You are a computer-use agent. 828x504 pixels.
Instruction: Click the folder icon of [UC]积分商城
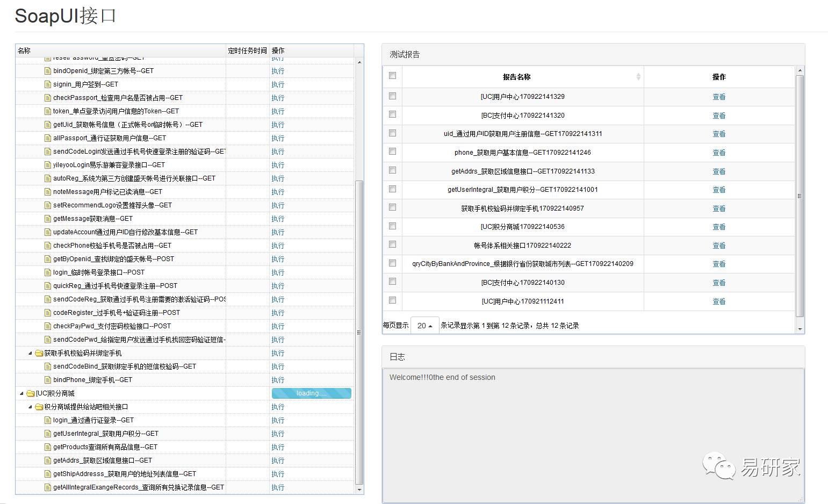tap(31, 393)
